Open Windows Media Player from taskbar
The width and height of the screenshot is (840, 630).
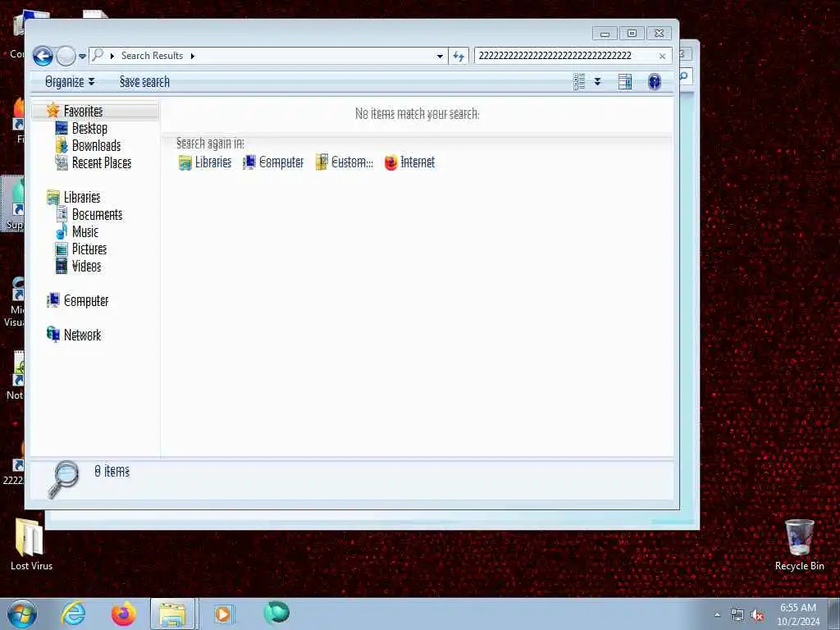223,614
